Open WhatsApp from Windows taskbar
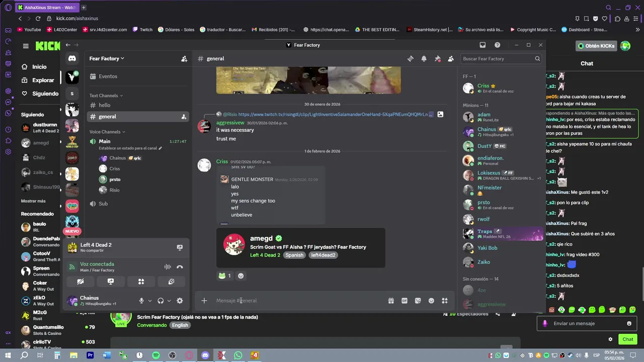The image size is (644, 362). point(238,355)
